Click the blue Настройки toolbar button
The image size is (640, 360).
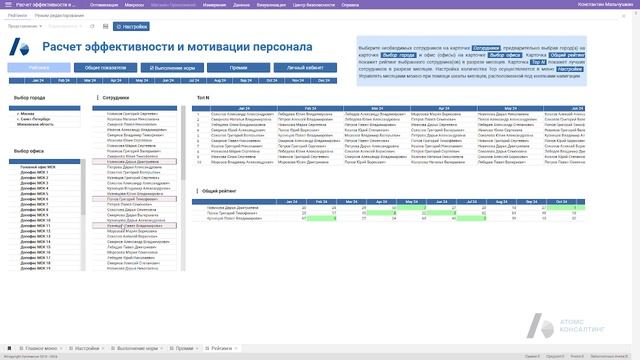point(131,27)
